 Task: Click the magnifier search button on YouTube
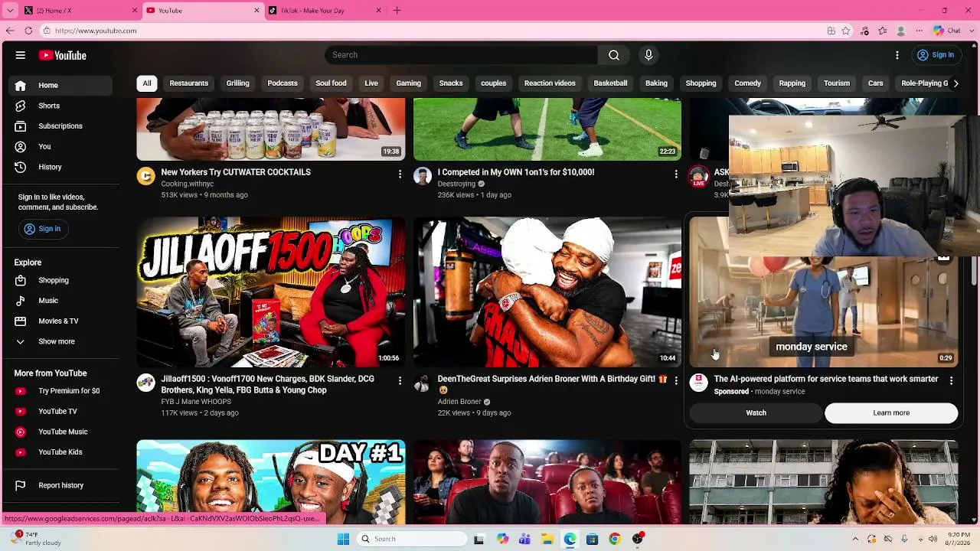pyautogui.click(x=614, y=55)
